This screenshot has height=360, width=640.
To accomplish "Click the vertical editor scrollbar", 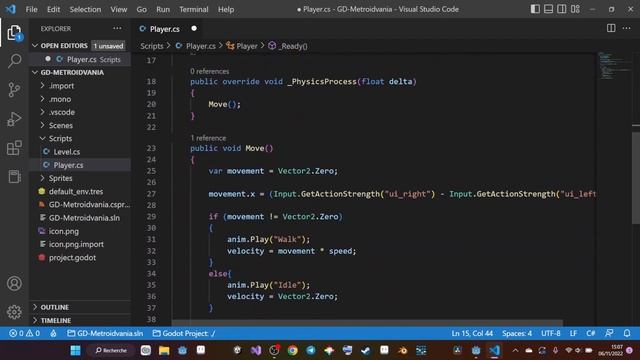I will pyautogui.click(x=636, y=178).
